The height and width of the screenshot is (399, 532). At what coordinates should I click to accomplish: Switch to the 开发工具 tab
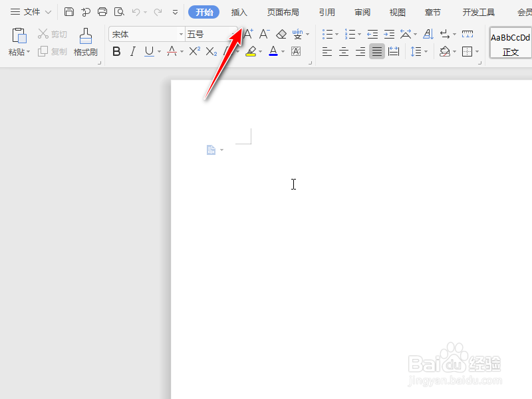click(x=478, y=13)
